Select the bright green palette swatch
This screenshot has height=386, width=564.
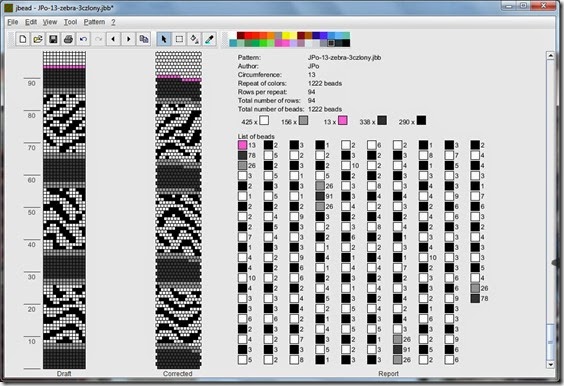[x=263, y=43]
